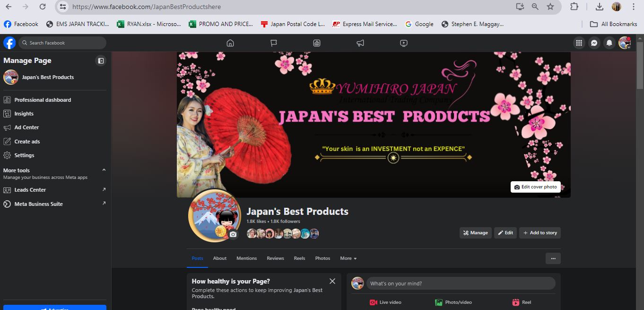Open the Professional dashboard chart icon in top bar
644x310 pixels.
click(x=317, y=43)
